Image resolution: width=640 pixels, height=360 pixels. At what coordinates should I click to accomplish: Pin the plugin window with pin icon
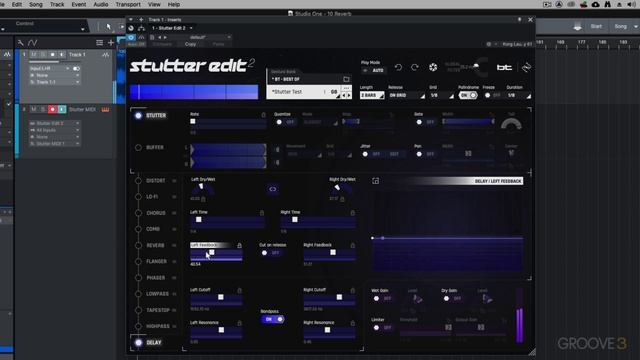[x=520, y=19]
